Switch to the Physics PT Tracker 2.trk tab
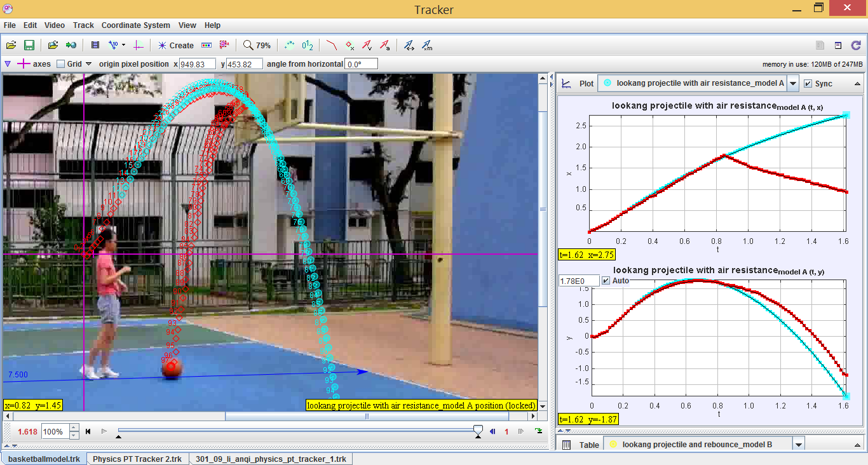Screen dimensions: 868x465 [x=137, y=459]
